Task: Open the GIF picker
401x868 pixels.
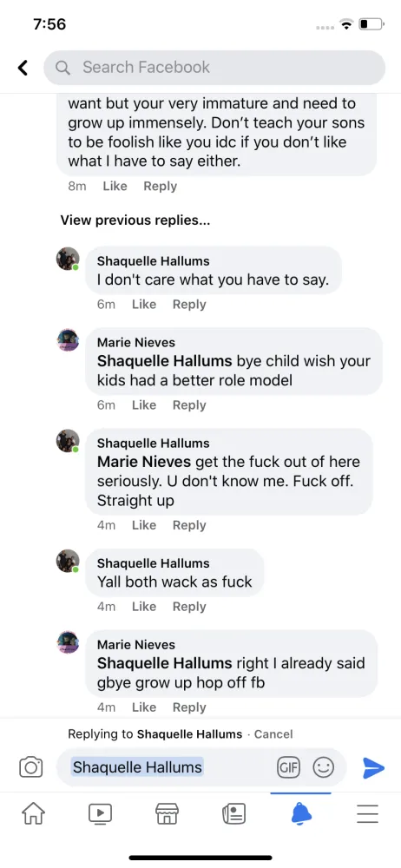Action: [288, 767]
